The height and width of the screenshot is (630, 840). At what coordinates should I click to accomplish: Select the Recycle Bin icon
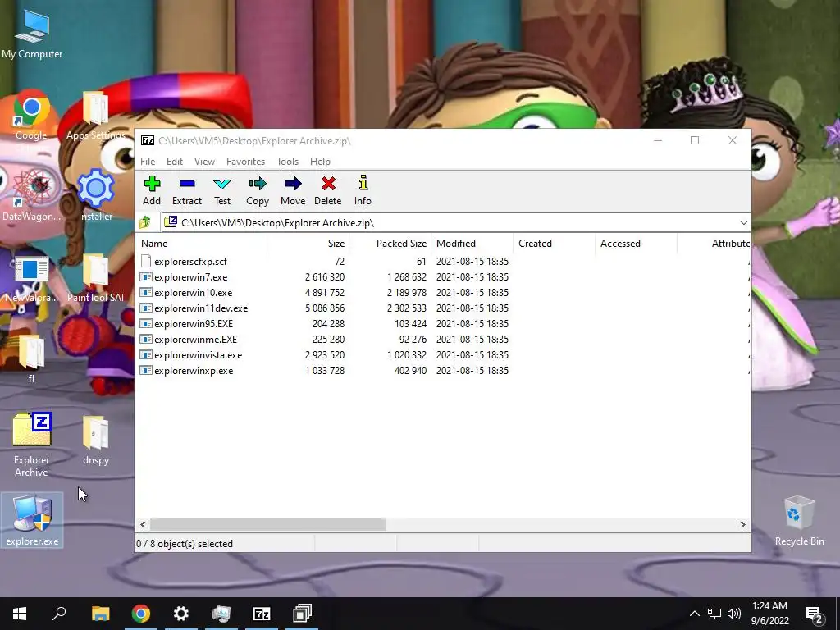click(x=799, y=521)
